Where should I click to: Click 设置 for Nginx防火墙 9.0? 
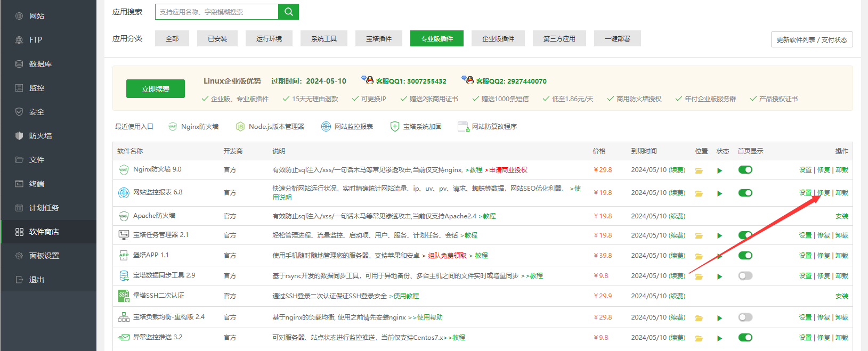tap(805, 170)
